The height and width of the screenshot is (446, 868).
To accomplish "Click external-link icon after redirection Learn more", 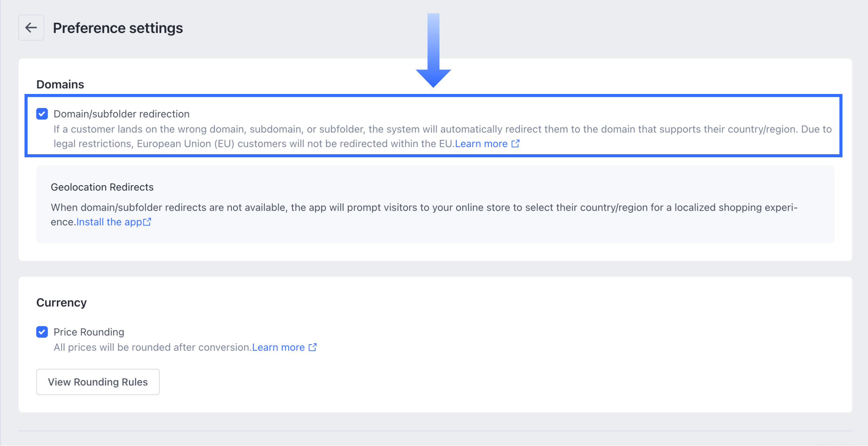I will (x=515, y=144).
